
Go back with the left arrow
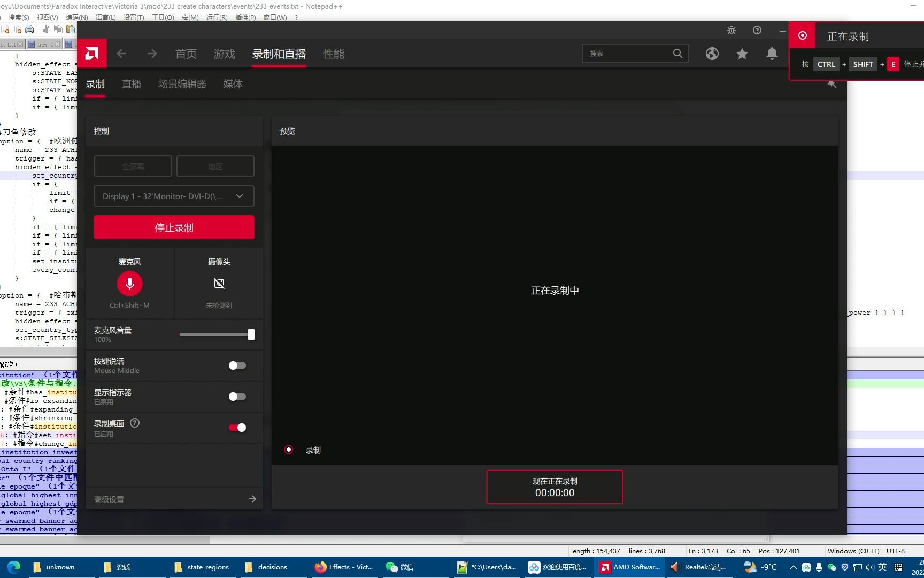point(121,54)
